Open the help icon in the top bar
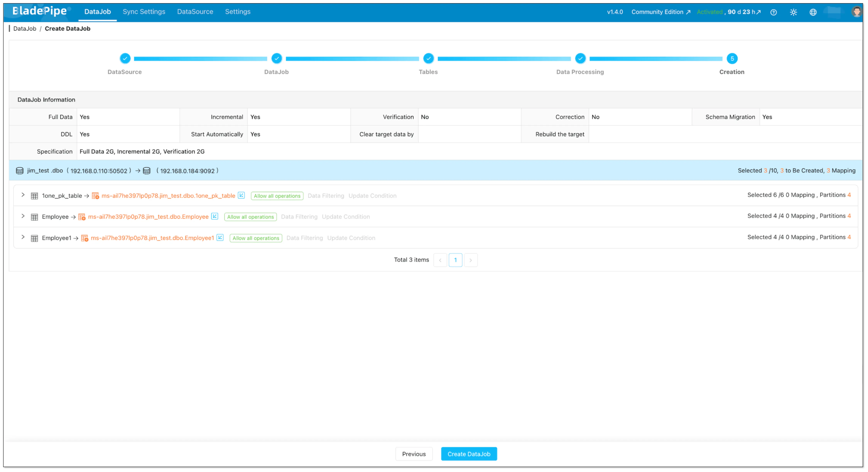Screen dimensions: 868x472 tap(773, 12)
